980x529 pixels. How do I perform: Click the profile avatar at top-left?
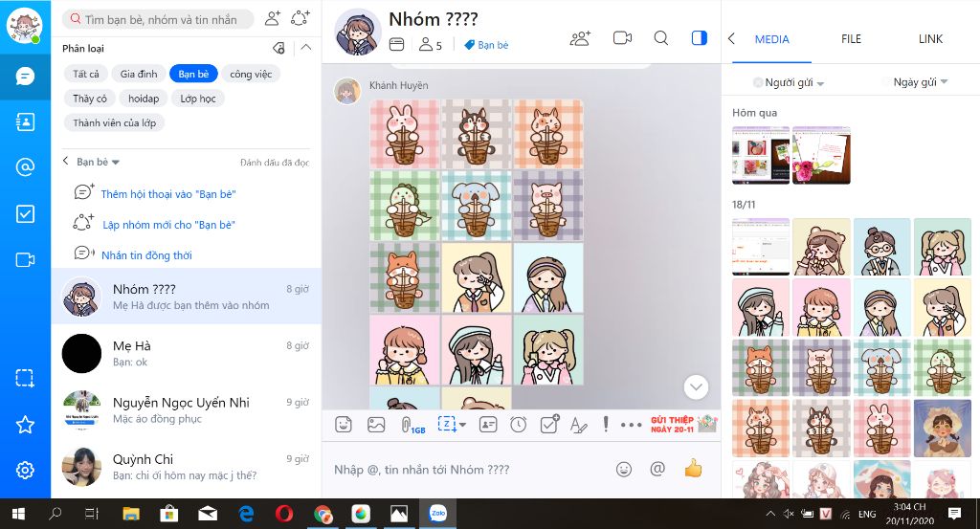(x=24, y=26)
